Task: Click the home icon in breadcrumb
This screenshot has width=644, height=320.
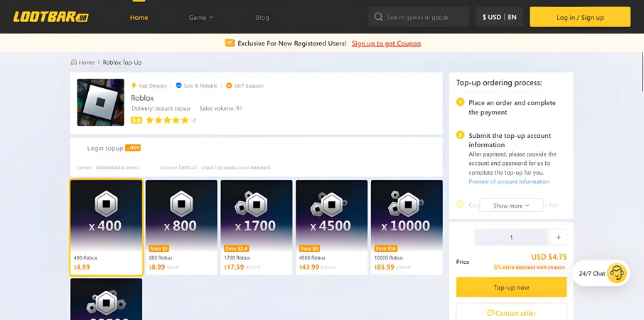Action: click(x=74, y=63)
